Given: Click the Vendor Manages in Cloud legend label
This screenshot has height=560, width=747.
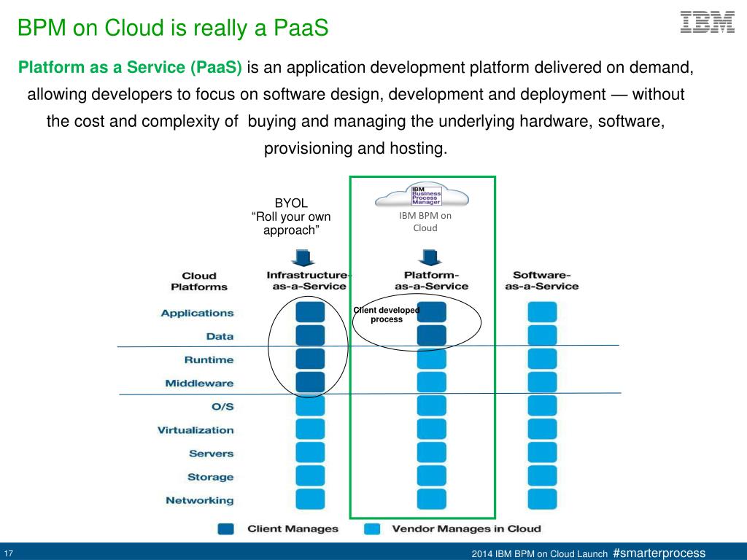Looking at the screenshot, I should tap(466, 529).
